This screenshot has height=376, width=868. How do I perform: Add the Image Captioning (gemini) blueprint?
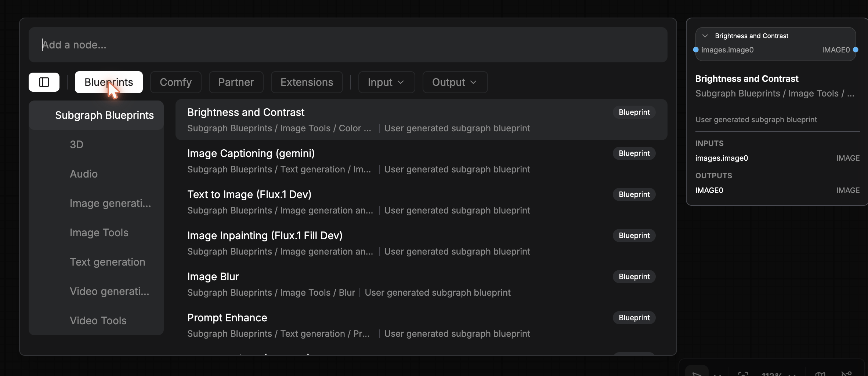click(x=421, y=161)
